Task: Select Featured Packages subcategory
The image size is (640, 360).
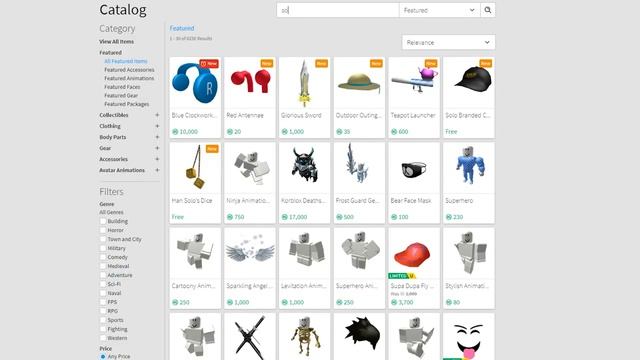Action: pyautogui.click(x=127, y=104)
